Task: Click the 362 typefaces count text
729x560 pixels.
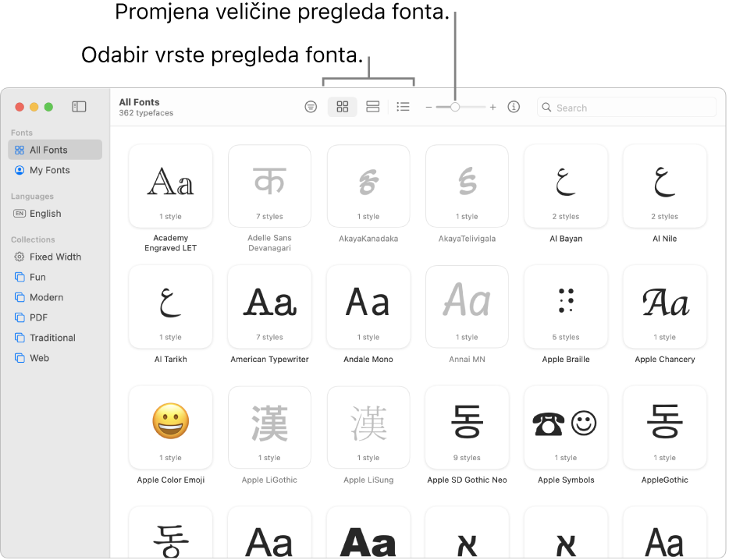Action: click(x=146, y=113)
